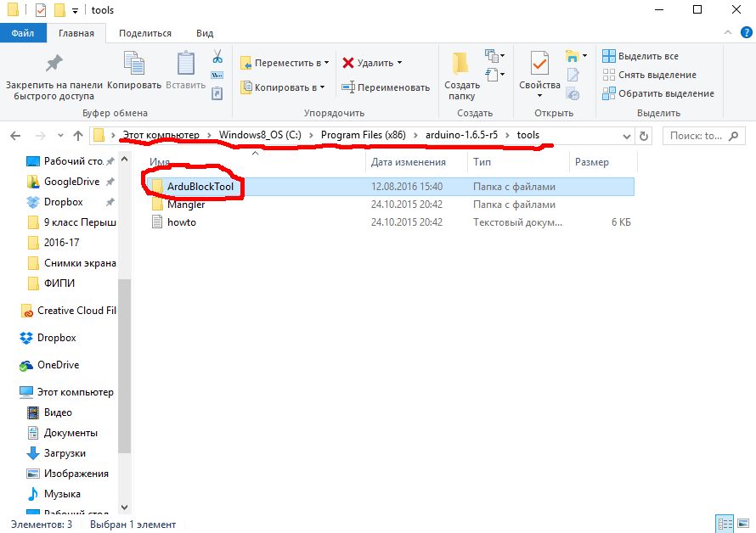Screen dimensions: 756x533
Task: Click Снять выделение button
Action: pyautogui.click(x=650, y=75)
